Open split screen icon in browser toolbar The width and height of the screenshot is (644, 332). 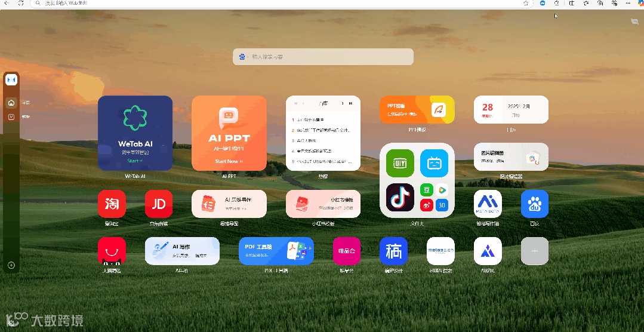coord(572,3)
